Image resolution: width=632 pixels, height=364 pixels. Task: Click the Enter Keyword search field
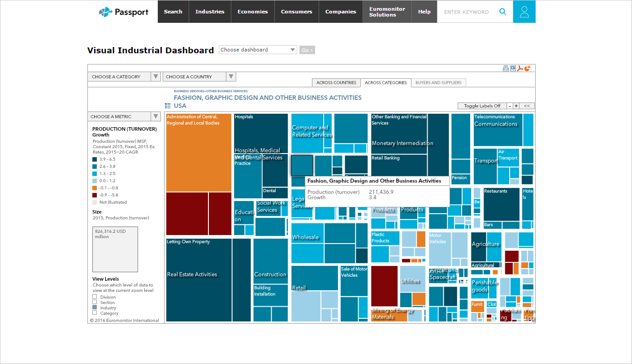(x=466, y=12)
